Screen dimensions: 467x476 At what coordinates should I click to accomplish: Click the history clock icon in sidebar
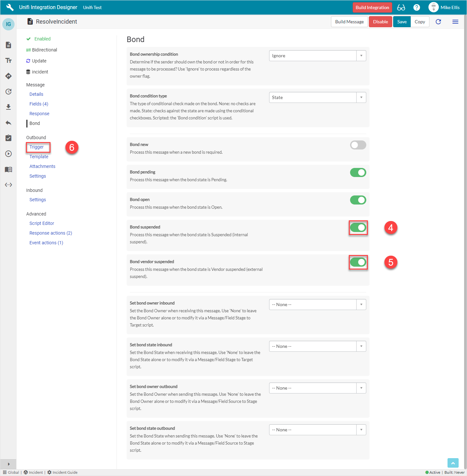pyautogui.click(x=8, y=92)
